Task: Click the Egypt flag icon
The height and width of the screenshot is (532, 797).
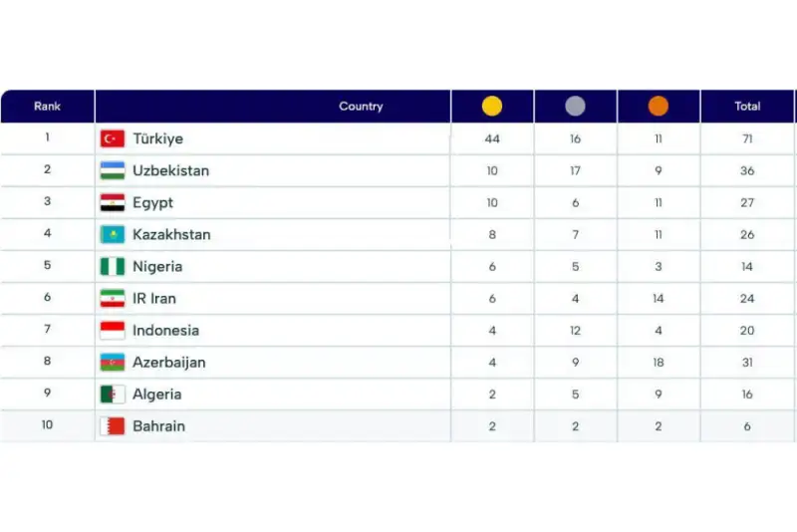Action: click(x=113, y=202)
